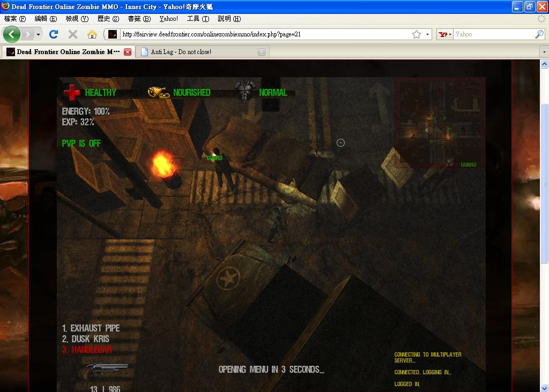Click the military star emblem on the vehicle
This screenshot has height=392, width=549.
[x=228, y=278]
